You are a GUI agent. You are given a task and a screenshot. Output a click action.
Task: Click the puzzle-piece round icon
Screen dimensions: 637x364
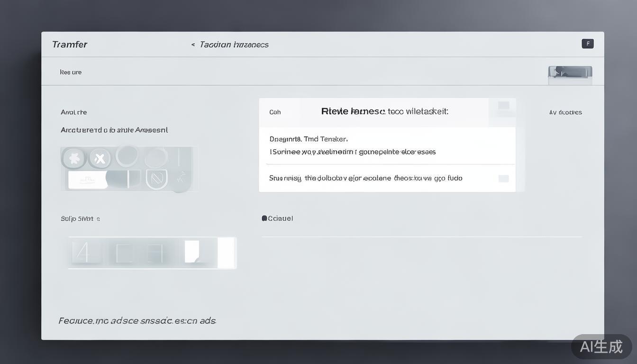(74, 158)
